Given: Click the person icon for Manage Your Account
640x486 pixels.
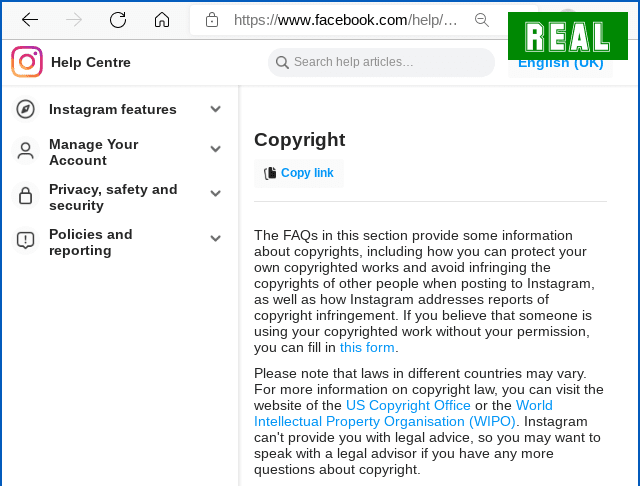Looking at the screenshot, I should point(25,151).
